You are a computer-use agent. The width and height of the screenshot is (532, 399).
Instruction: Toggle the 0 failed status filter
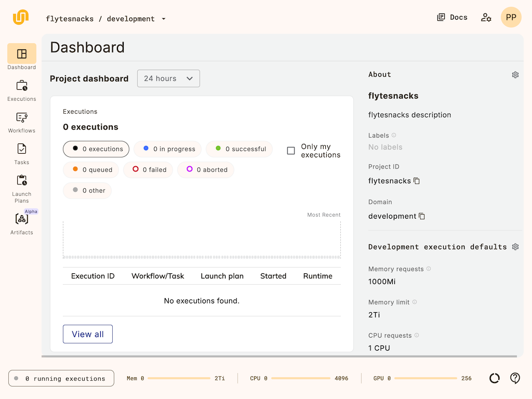pos(149,170)
